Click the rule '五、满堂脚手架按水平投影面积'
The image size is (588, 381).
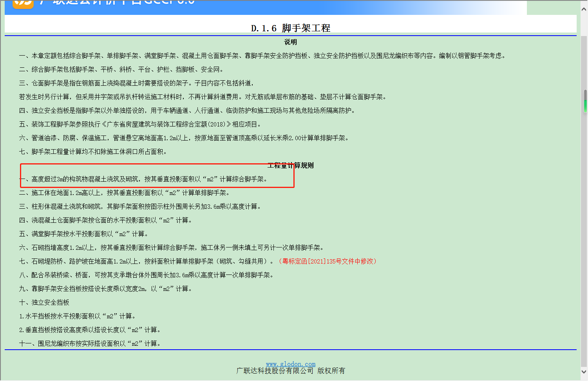(x=85, y=234)
